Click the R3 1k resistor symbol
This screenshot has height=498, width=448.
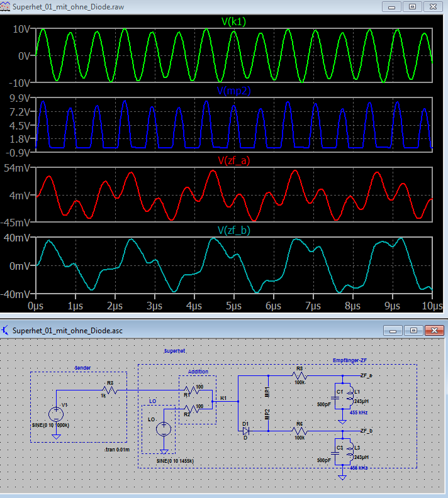[111, 390]
